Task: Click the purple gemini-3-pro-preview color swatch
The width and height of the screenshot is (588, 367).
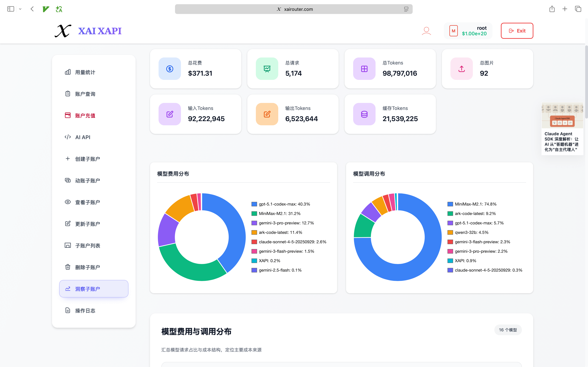Action: (x=254, y=223)
